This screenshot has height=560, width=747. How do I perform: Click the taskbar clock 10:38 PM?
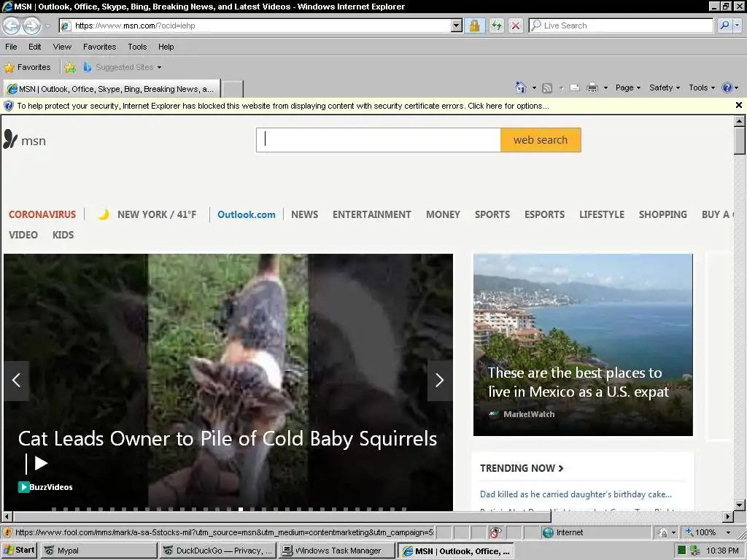click(723, 551)
